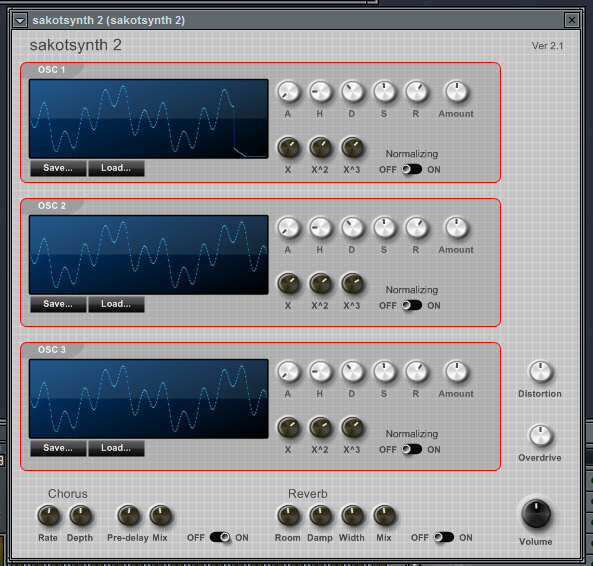
Task: Click the OSC 1 hold (H) knob
Action: (320, 92)
